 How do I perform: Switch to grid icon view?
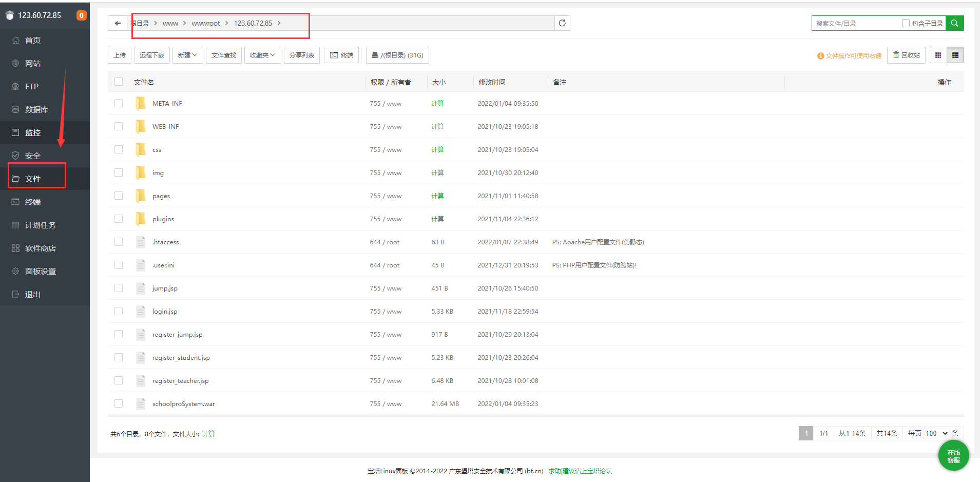click(938, 55)
